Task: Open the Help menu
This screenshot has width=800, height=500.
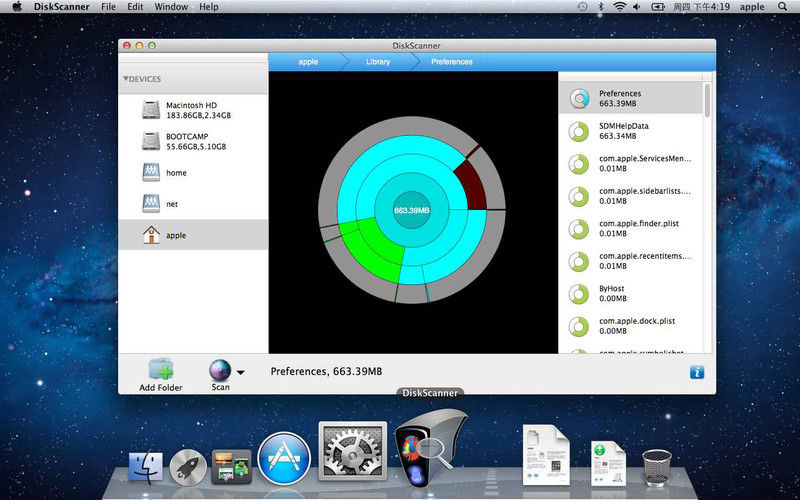Action: click(x=209, y=7)
